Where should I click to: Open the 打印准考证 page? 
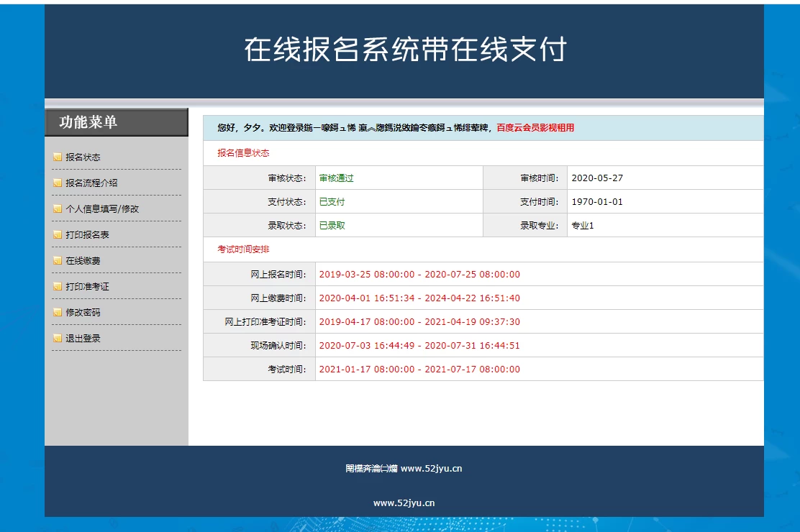pos(86,286)
